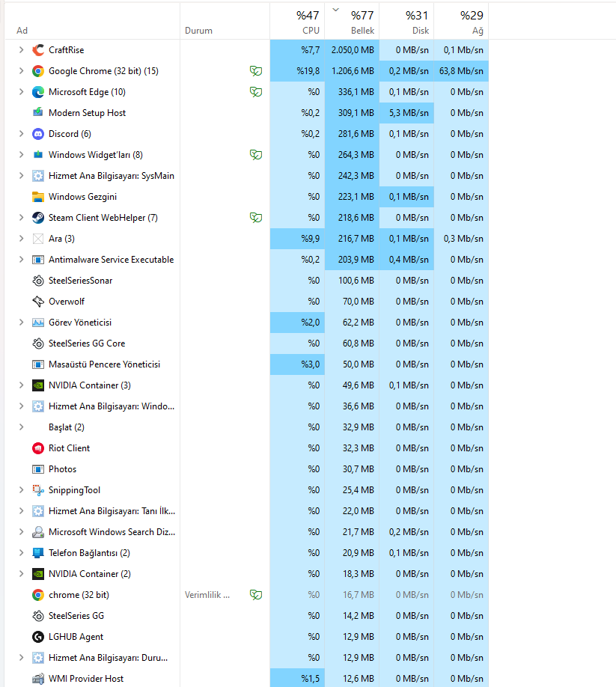
Task: Click the SteelSeriesSonar icon
Action: (38, 281)
